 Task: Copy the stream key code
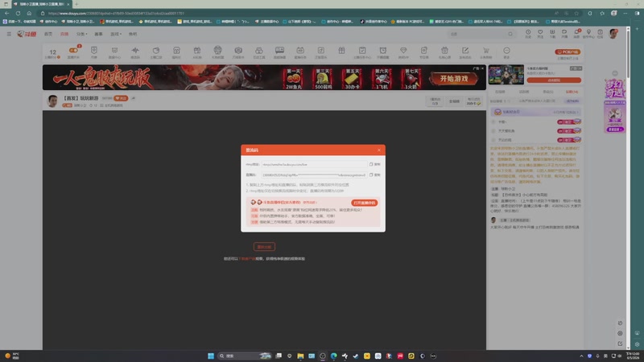pos(374,175)
